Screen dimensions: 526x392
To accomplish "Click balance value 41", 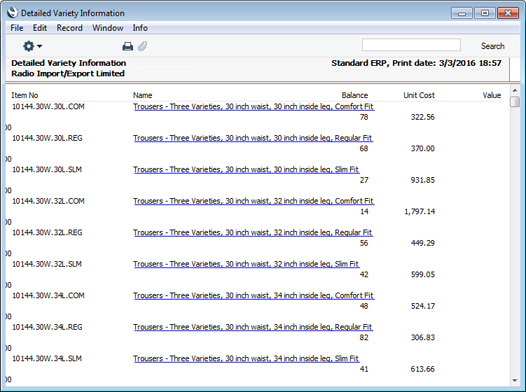I will pos(364,370).
